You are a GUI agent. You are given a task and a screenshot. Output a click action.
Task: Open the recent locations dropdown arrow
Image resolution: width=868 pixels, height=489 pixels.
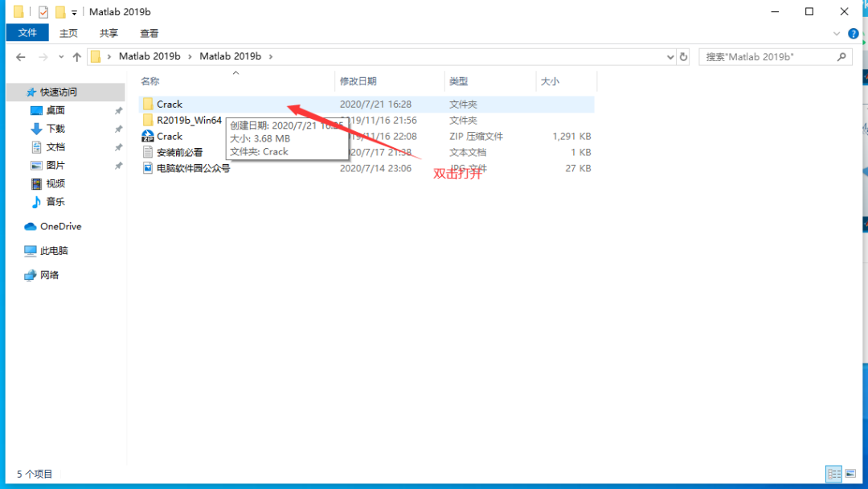[61, 56]
